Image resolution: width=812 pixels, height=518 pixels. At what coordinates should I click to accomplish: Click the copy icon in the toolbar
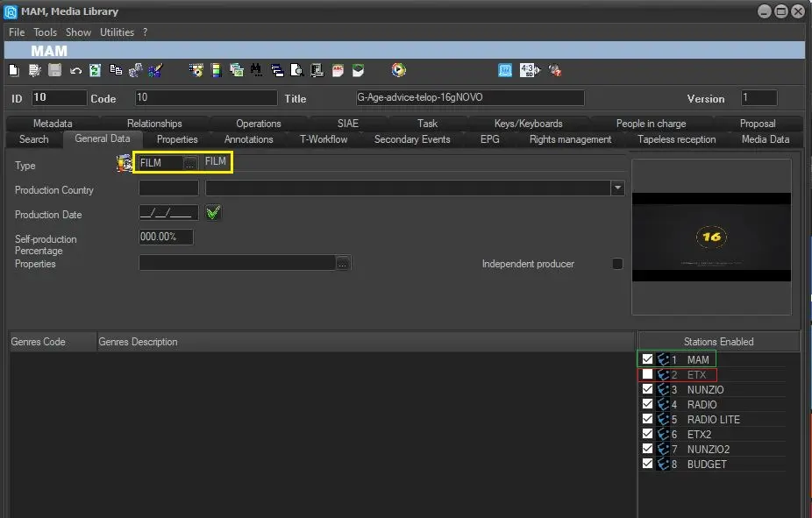tap(116, 70)
